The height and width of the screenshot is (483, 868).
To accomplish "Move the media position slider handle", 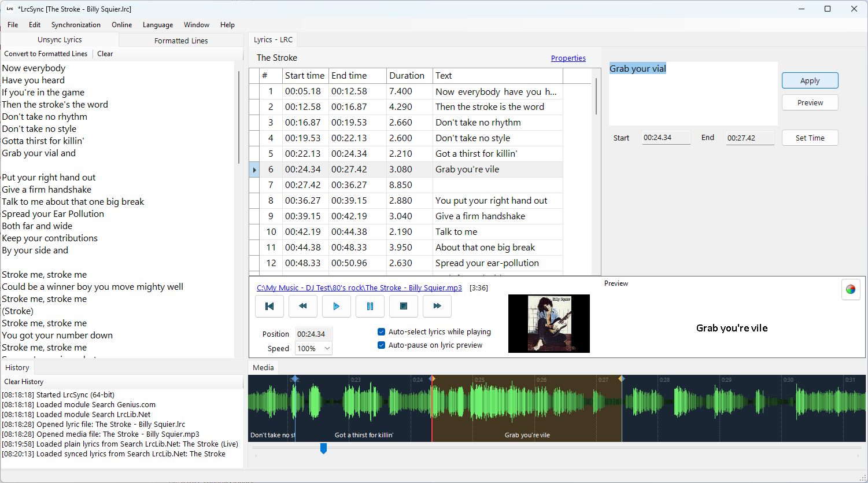I will pyautogui.click(x=323, y=448).
